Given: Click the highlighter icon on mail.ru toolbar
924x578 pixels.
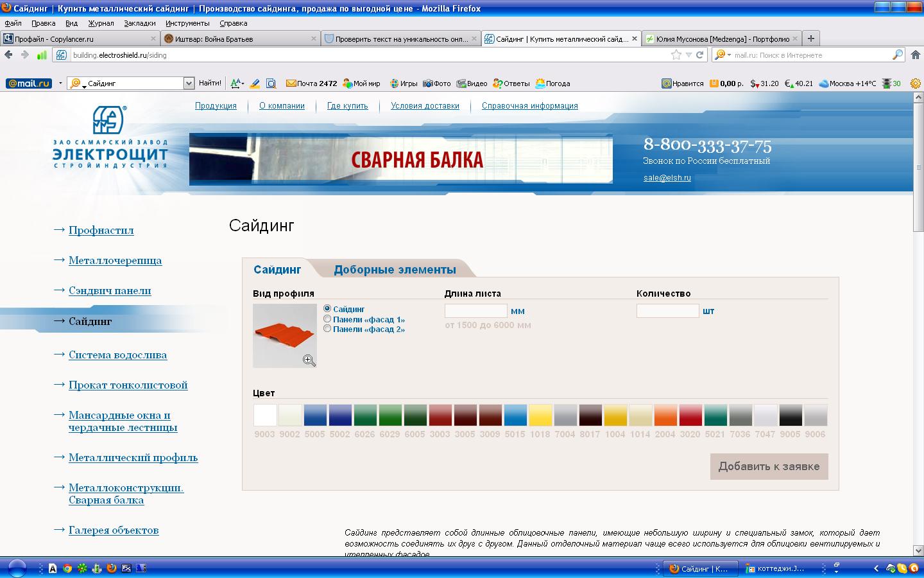Looking at the screenshot, I should point(255,83).
